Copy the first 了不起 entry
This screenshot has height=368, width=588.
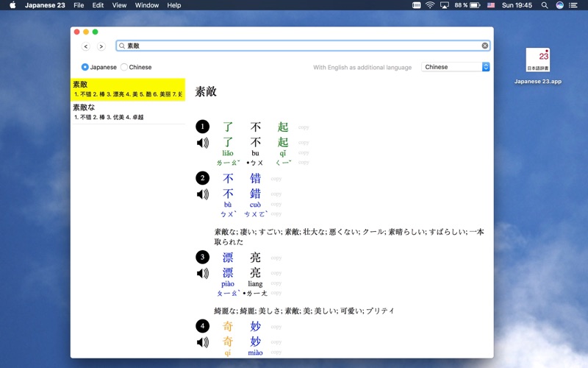(304, 127)
